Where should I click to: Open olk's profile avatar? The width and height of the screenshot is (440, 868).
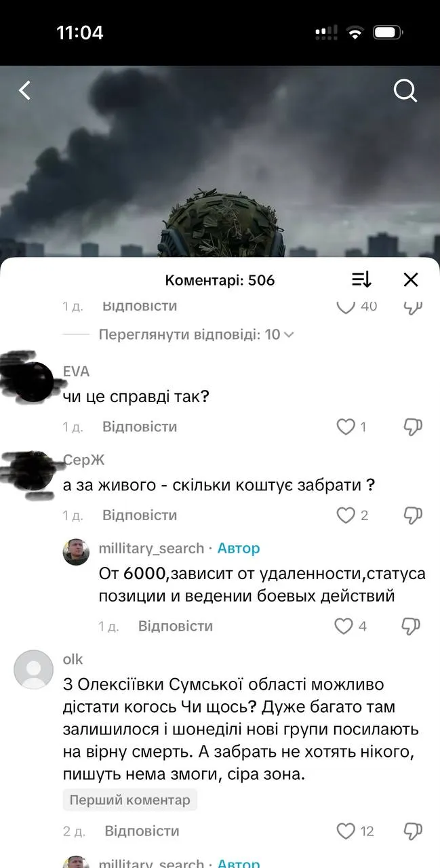tap(33, 669)
